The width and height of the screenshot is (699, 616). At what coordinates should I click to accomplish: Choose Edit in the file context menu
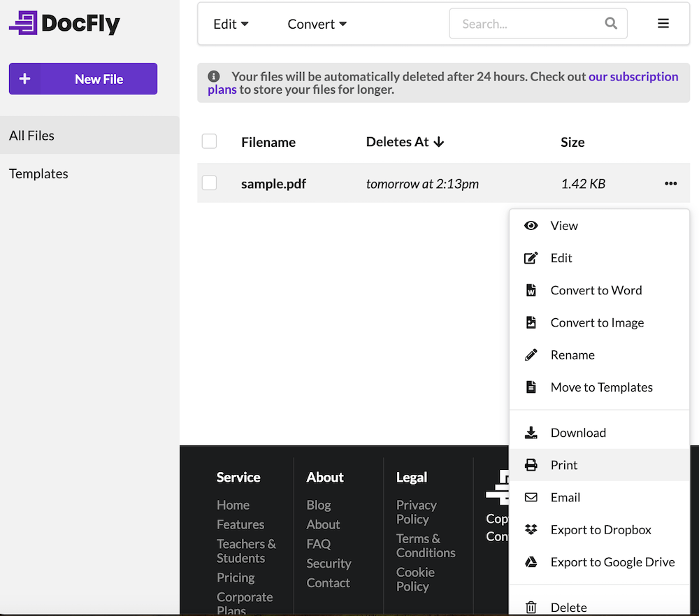coord(599,258)
